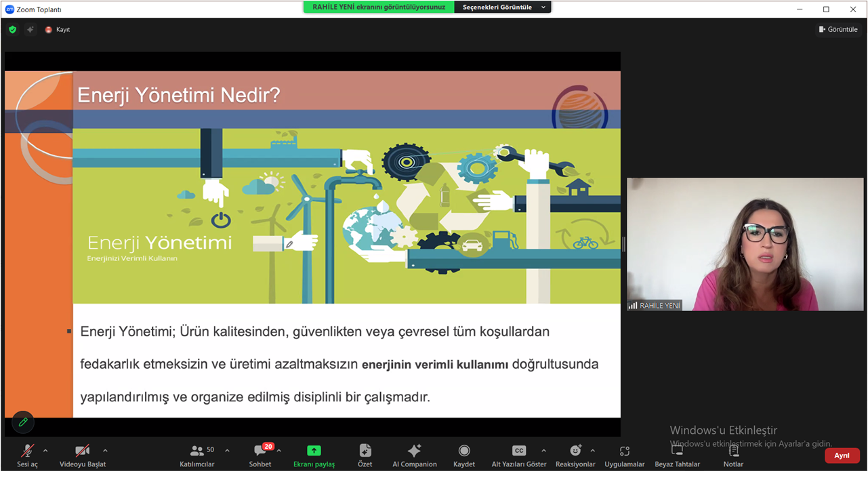This screenshot has height=503, width=868.
Task: Open Seçenekleri Görüntüle dropdown
Action: [x=502, y=7]
